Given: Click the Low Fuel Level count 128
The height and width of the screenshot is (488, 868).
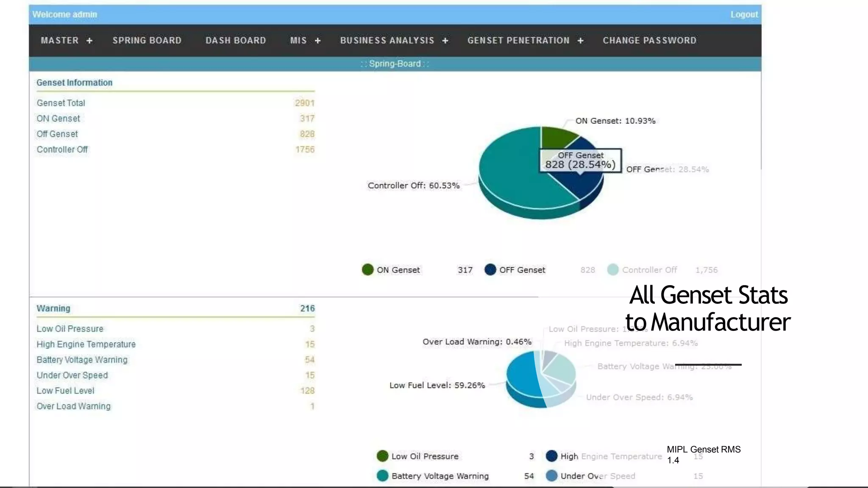Looking at the screenshot, I should coord(307,391).
